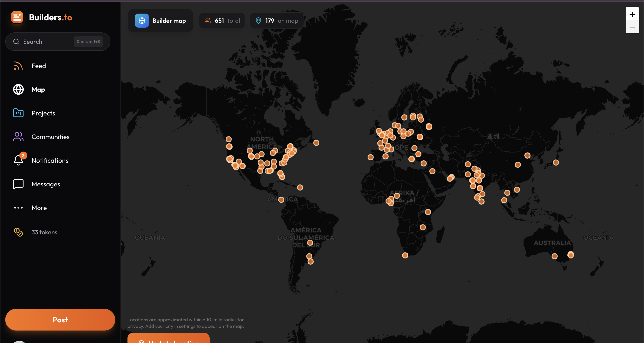Open Notifications via the bell icon
Image resolution: width=644 pixels, height=343 pixels.
coord(18,160)
